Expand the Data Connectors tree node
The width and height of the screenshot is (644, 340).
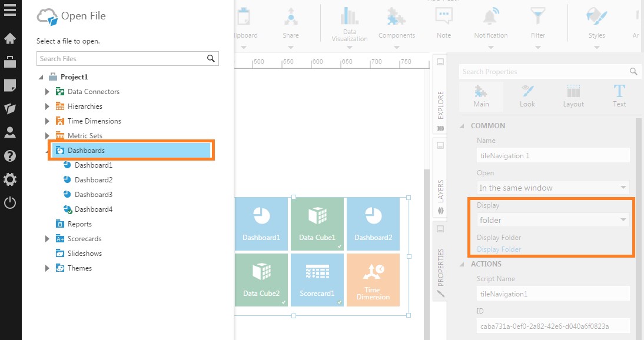(x=48, y=91)
